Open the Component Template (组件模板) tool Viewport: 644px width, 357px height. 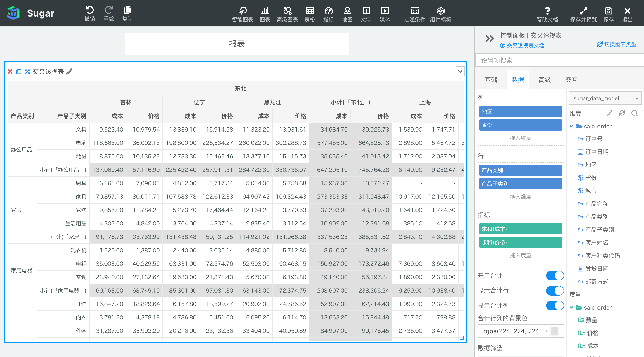[441, 14]
